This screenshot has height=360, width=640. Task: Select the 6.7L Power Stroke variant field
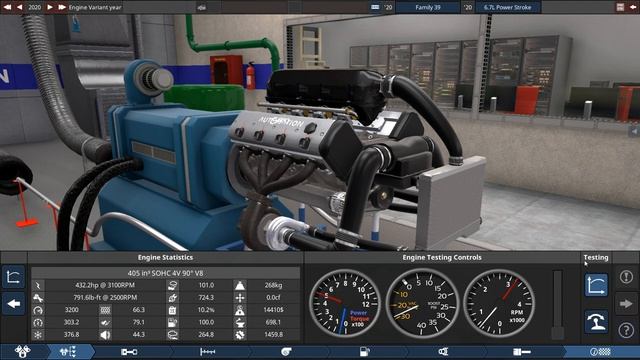pos(507,7)
